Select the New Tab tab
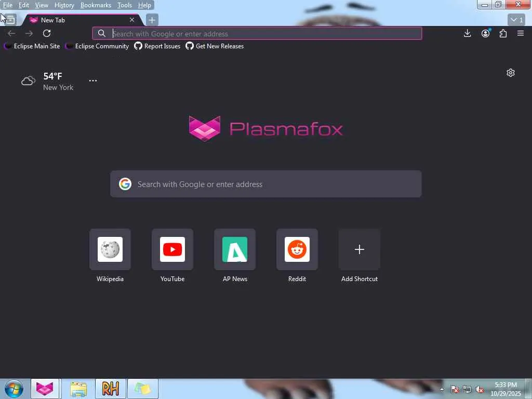Viewport: 532px width, 399px height. (82, 20)
